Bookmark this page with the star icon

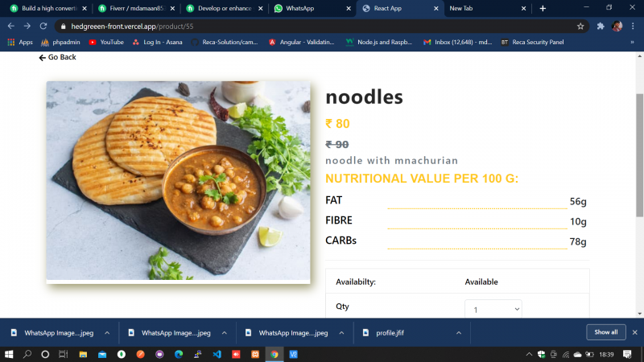tap(580, 27)
